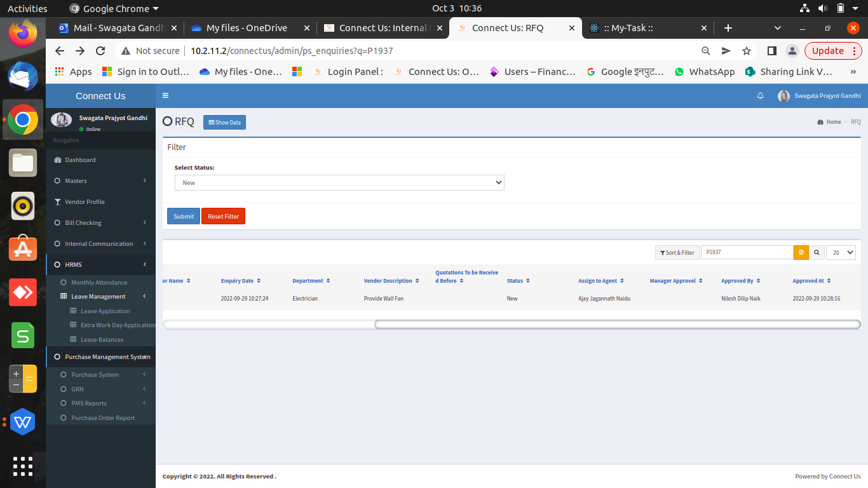868x488 pixels.
Task: Open Chrome profile avatar
Action: click(792, 51)
